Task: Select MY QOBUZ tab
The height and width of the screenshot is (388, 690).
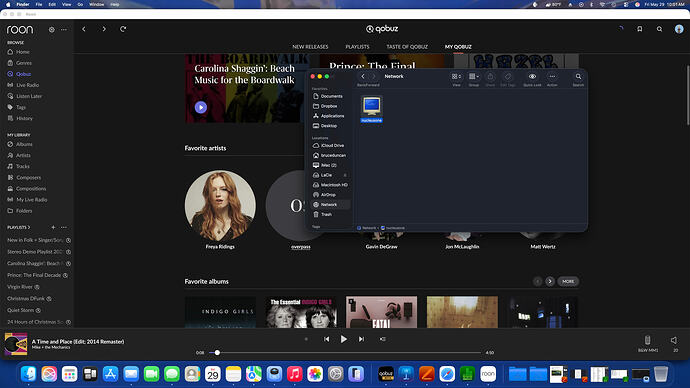Action: tap(458, 47)
